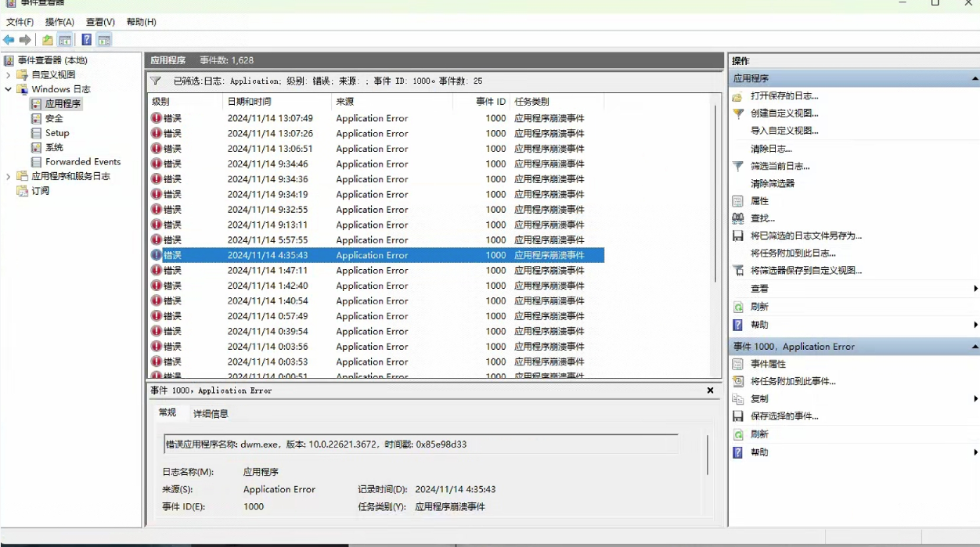The height and width of the screenshot is (547, 980).
Task: Expand the 应用程序和服务日志 tree node
Action: [9, 177]
